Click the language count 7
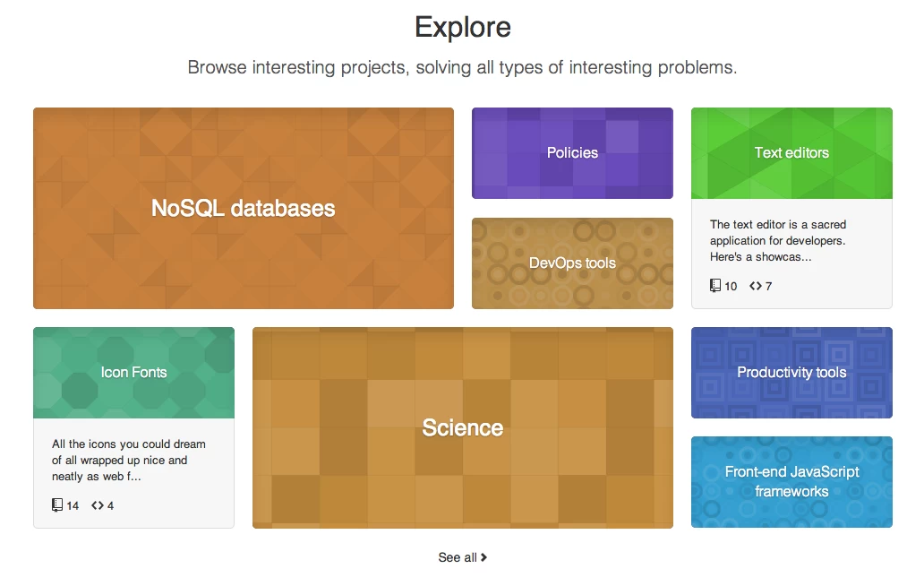This screenshot has width=924, height=586. [768, 287]
